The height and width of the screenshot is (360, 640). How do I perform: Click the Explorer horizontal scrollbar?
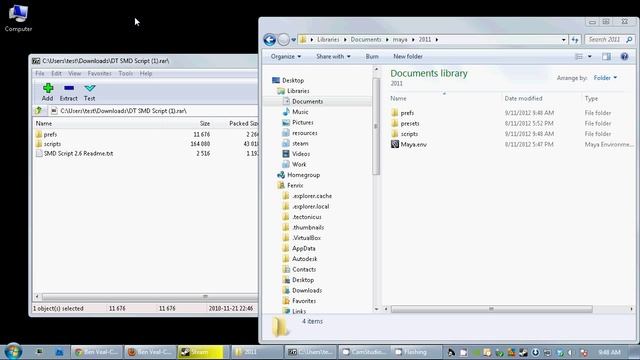(x=491, y=309)
